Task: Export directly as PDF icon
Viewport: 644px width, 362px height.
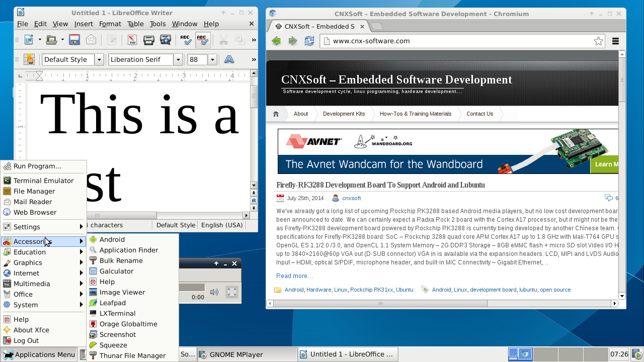Action: 132,39
